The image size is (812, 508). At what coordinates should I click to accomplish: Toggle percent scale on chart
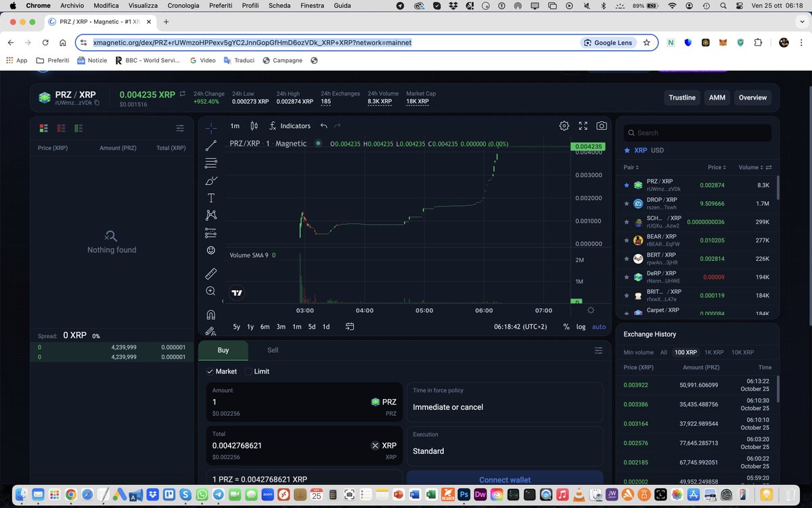pyautogui.click(x=566, y=326)
